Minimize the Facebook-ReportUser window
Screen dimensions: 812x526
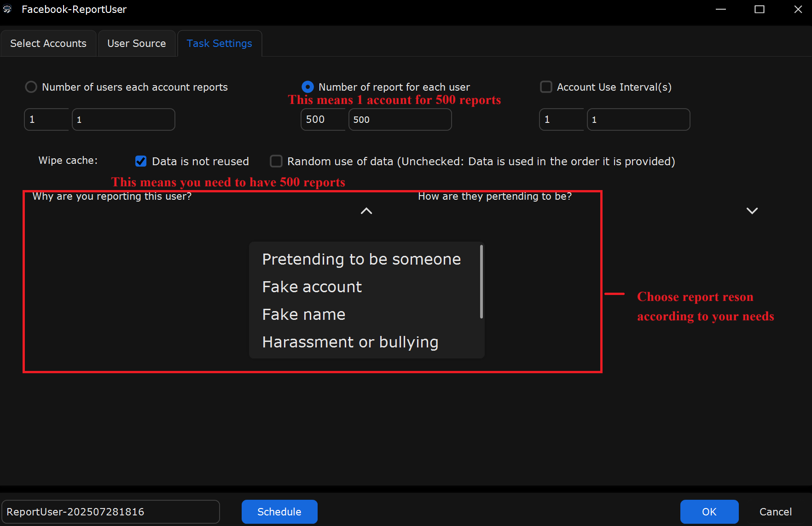(721, 9)
